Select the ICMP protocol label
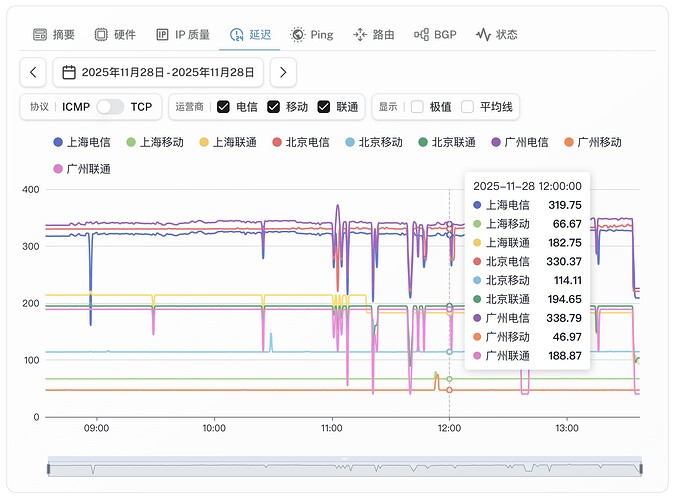This screenshot has width=675, height=500. 76,107
